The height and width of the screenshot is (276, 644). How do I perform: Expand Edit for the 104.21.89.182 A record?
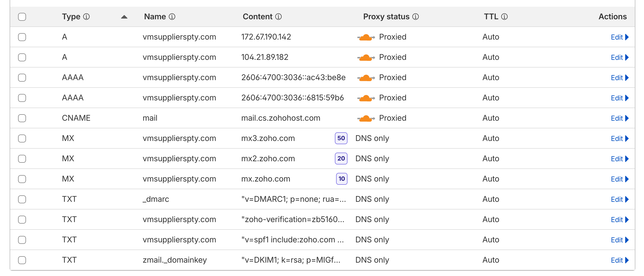point(619,57)
